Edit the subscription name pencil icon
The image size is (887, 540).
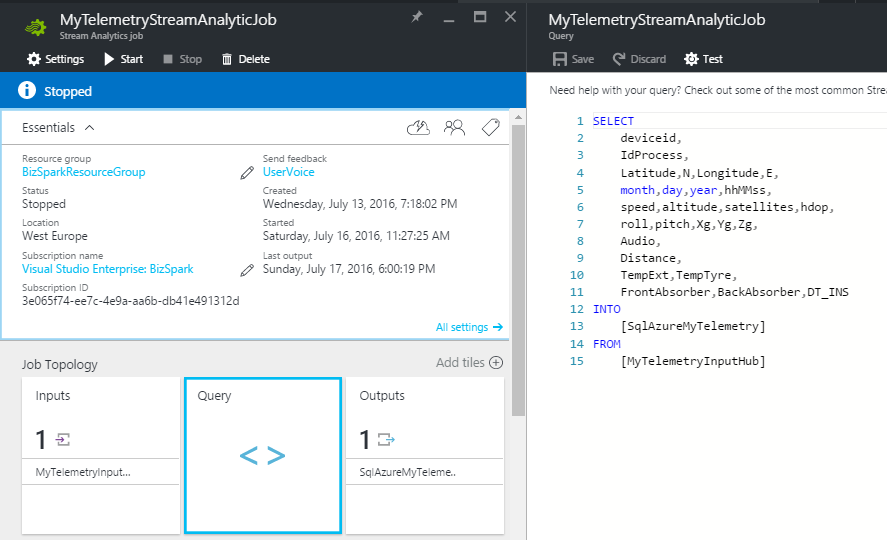(x=247, y=269)
